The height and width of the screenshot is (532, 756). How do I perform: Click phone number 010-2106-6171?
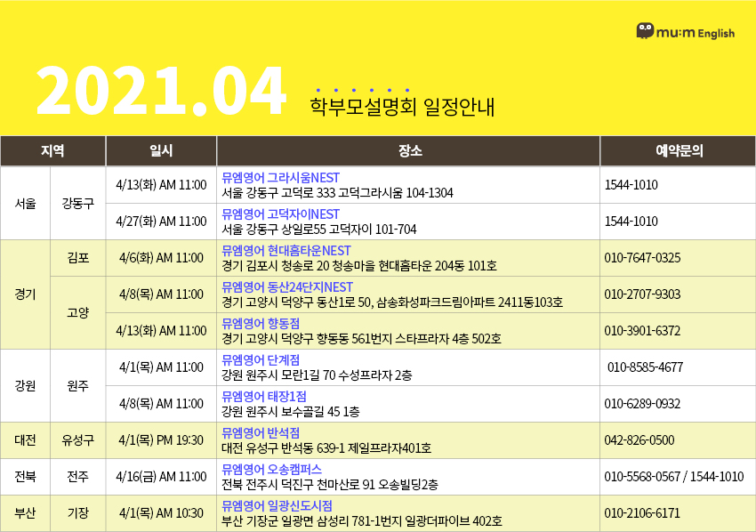(642, 513)
